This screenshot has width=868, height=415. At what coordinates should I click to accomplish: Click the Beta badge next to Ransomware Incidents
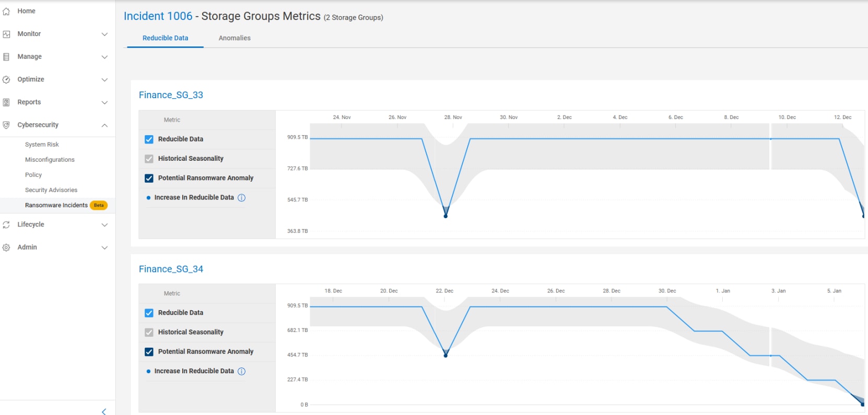(x=99, y=205)
